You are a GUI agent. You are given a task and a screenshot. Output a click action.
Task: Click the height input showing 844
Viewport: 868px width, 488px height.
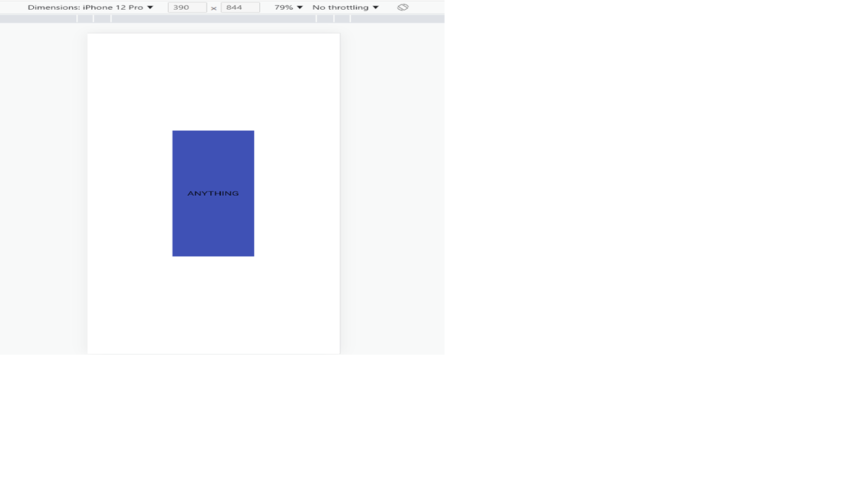pos(240,7)
